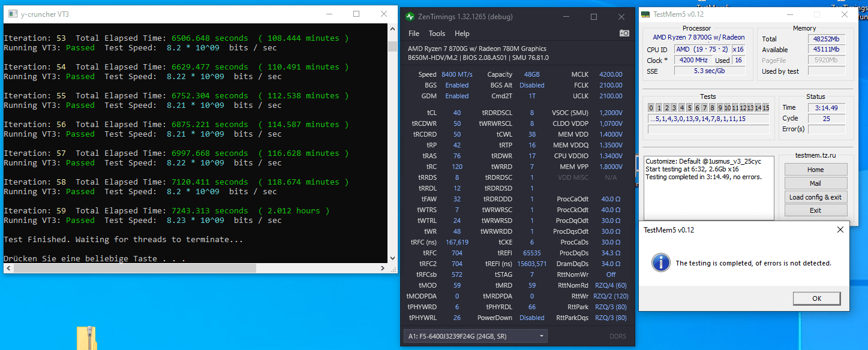Click the y-cruncher scrollbar up arrow
The width and height of the screenshot is (868, 350).
click(x=392, y=29)
